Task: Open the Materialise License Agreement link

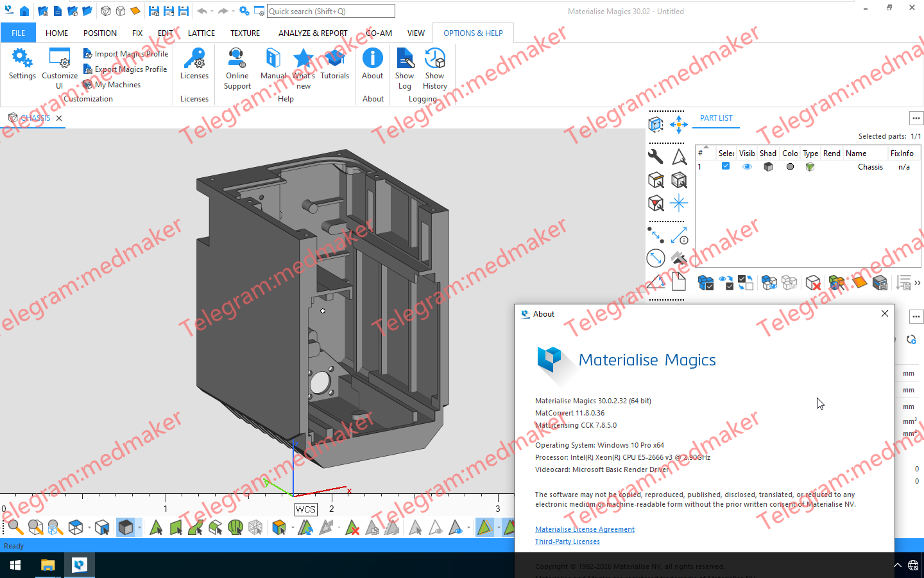Action: tap(585, 529)
